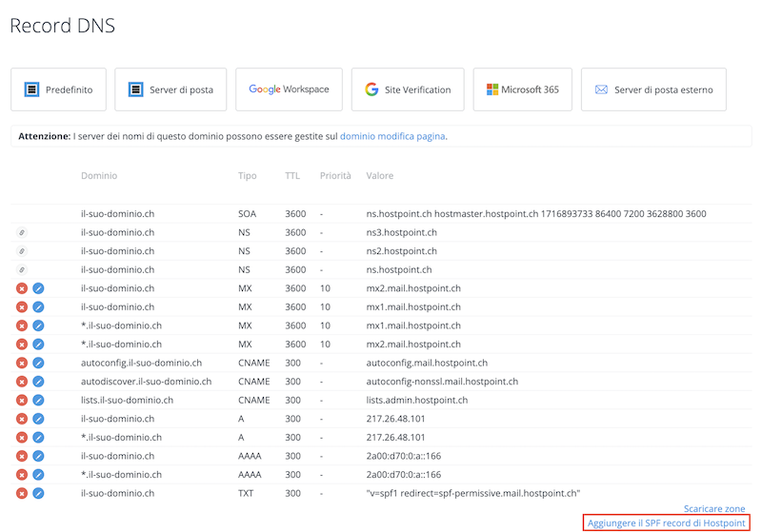Edit the autoconfig.il-suo-dominio.ch CNAME record

(38, 363)
